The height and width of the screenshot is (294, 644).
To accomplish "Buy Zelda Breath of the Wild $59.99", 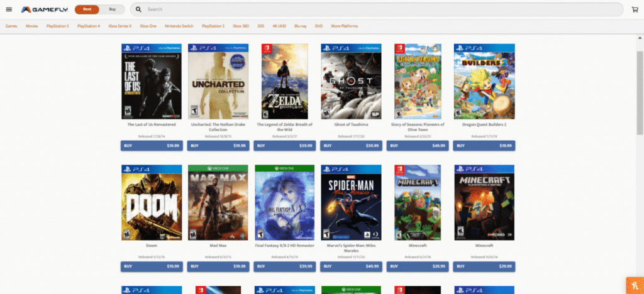I will [x=285, y=146].
